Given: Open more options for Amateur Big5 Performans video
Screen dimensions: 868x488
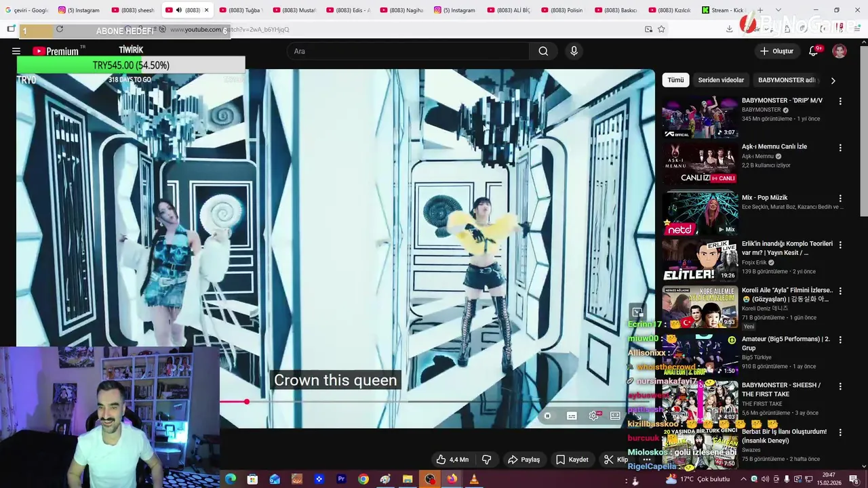Looking at the screenshot, I should click(840, 340).
